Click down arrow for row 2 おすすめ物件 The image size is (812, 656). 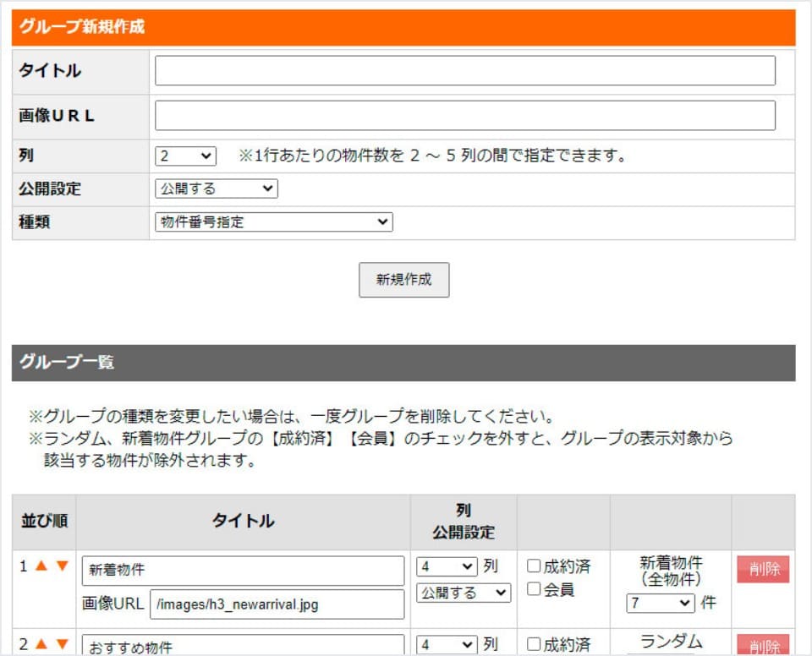point(62,645)
